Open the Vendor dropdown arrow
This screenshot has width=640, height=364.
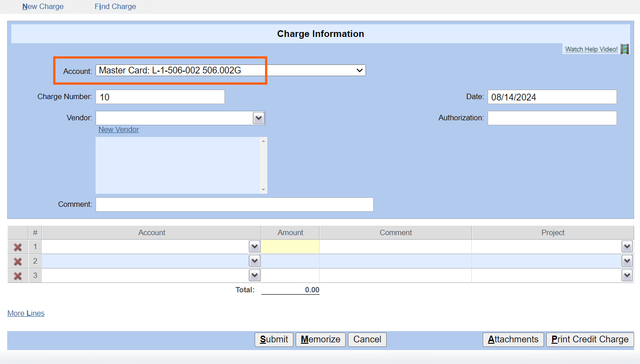tap(258, 118)
